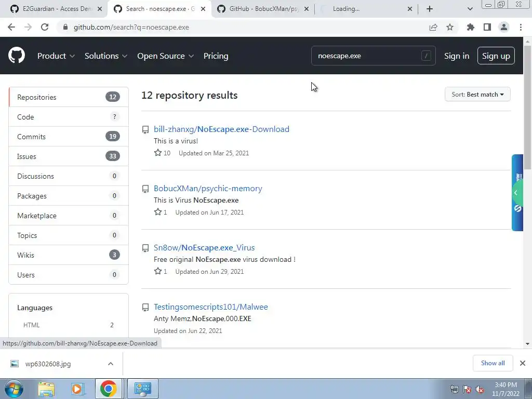Open Testingsomescripts101/Malwee repository
The width and height of the screenshot is (532, 399).
(211, 307)
